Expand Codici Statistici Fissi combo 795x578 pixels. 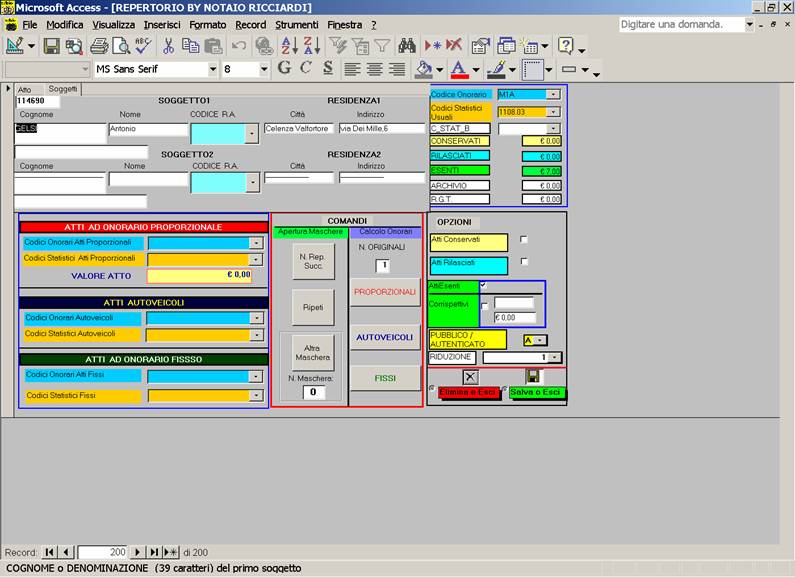(257, 395)
